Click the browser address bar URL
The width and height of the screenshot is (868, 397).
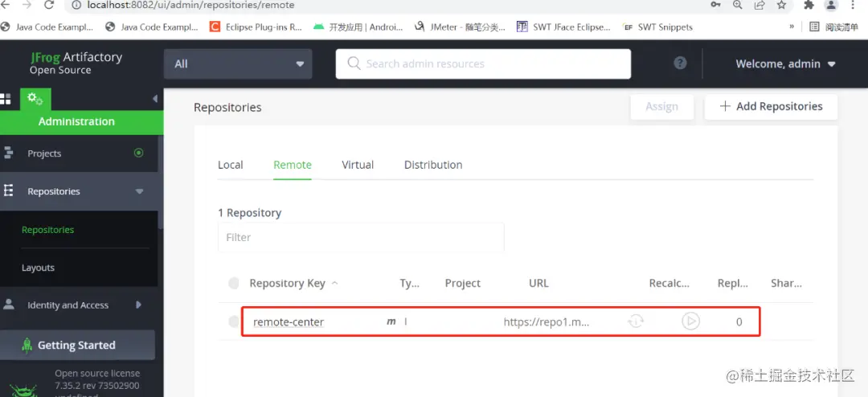click(190, 5)
